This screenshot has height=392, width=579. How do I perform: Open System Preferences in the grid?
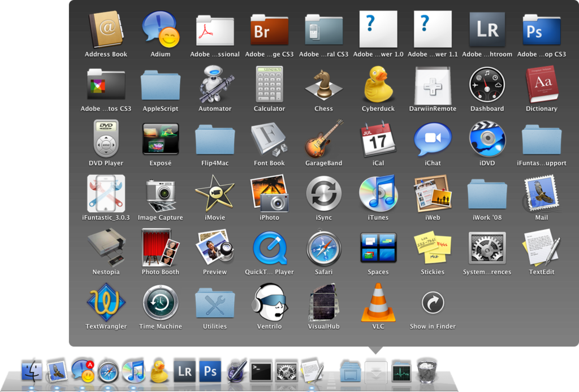coord(487,248)
